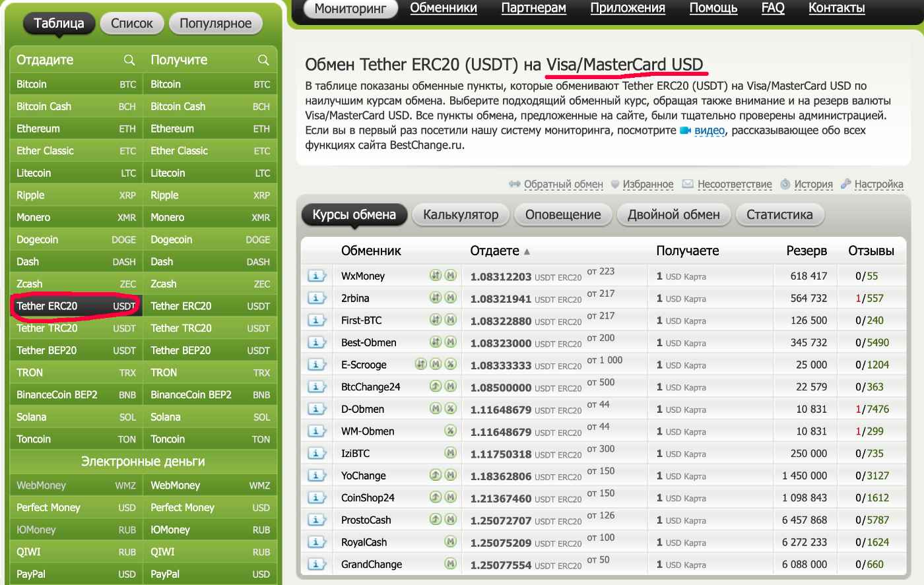Click the ProstoCash exchanger name
This screenshot has height=585, width=924.
click(x=366, y=520)
